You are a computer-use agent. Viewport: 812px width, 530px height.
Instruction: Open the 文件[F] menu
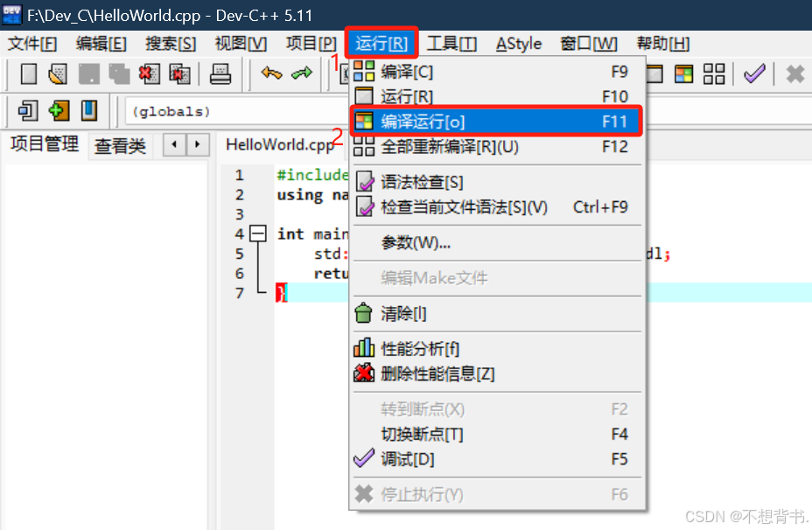click(x=32, y=44)
